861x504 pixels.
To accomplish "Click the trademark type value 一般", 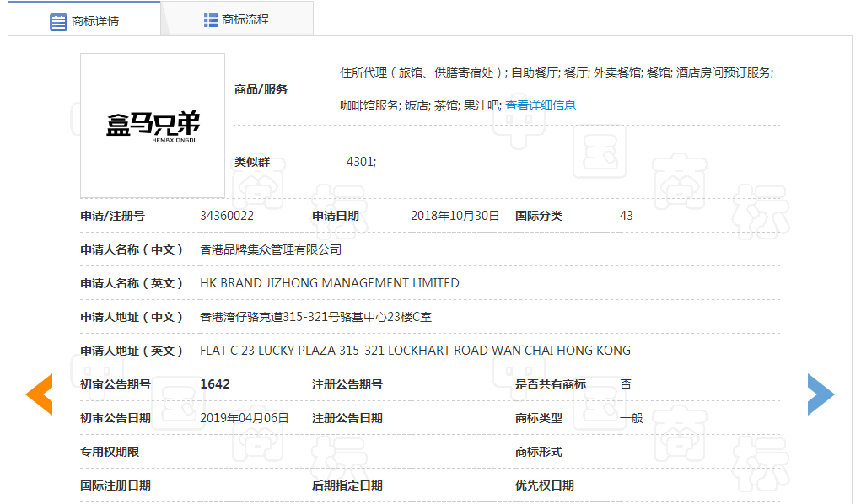I will click(631, 418).
